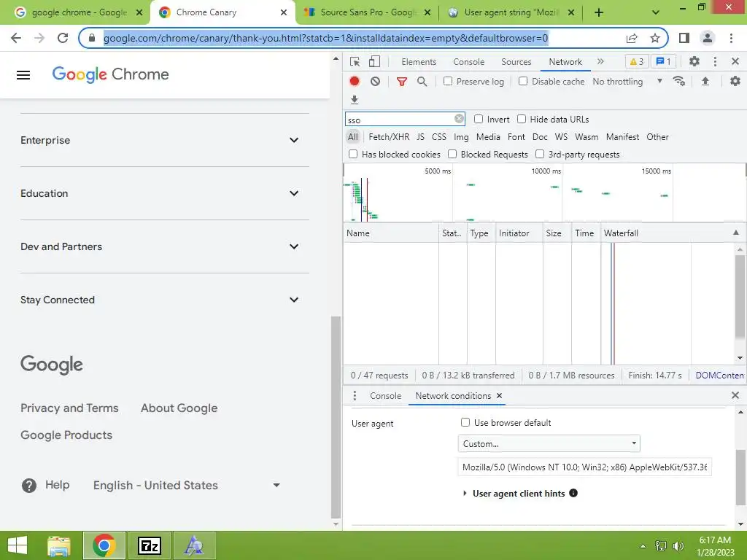Open Chrome three-dot main menu

(731, 38)
